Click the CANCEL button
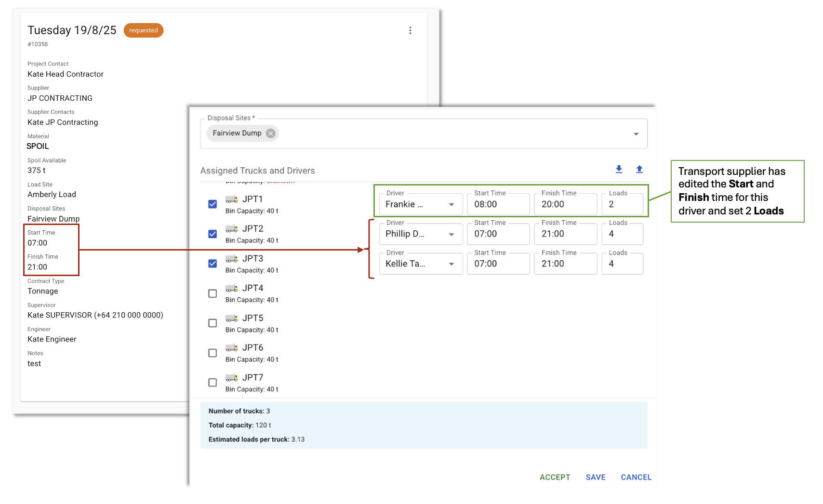The width and height of the screenshot is (823, 504). click(636, 477)
